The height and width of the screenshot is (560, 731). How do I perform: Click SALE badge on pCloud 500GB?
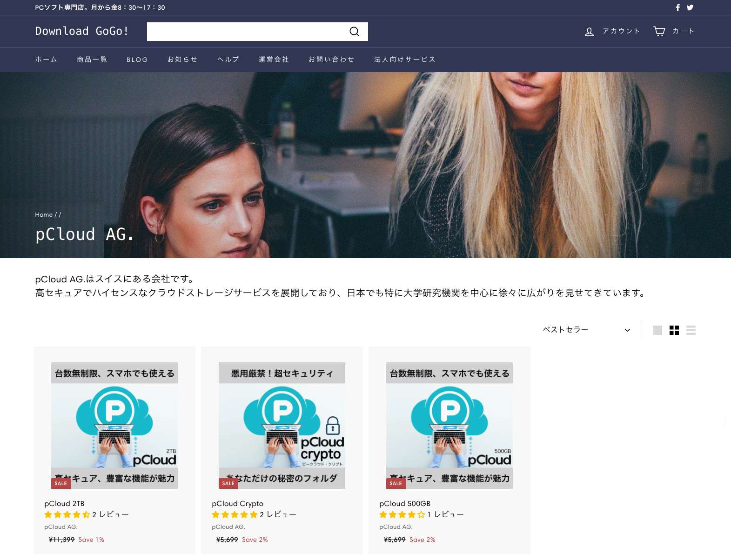point(396,483)
